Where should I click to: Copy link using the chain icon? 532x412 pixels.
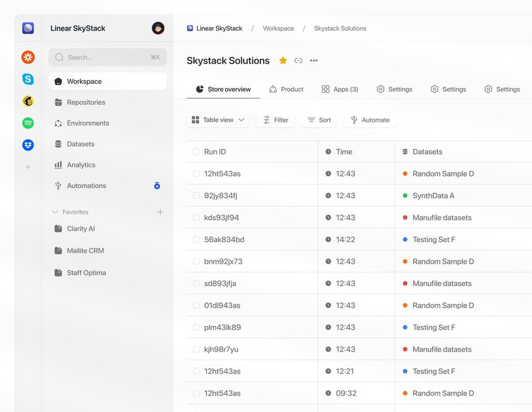coord(298,61)
